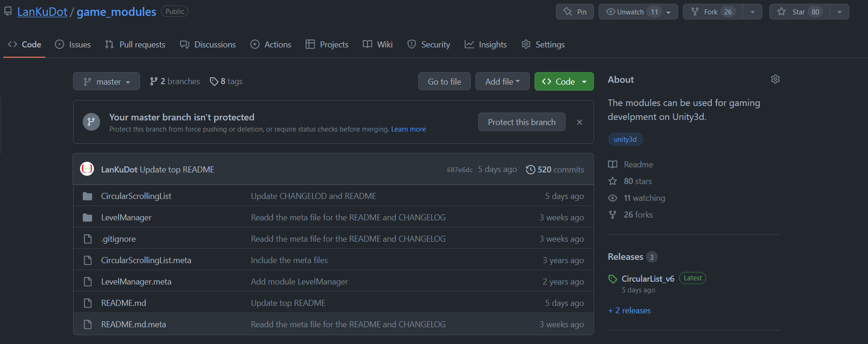This screenshot has height=344, width=868.
Task: Click the CircularScrollingList folder icon
Action: [x=87, y=196]
